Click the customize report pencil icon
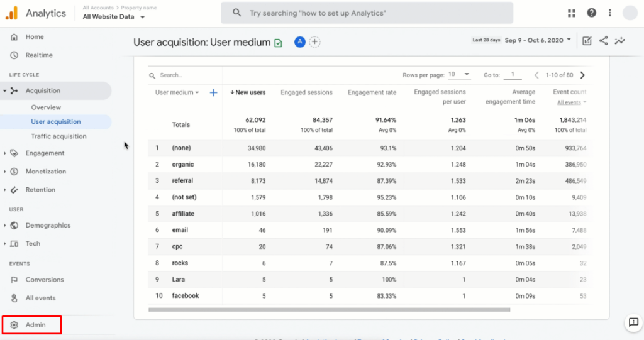644x340 pixels. [x=587, y=41]
